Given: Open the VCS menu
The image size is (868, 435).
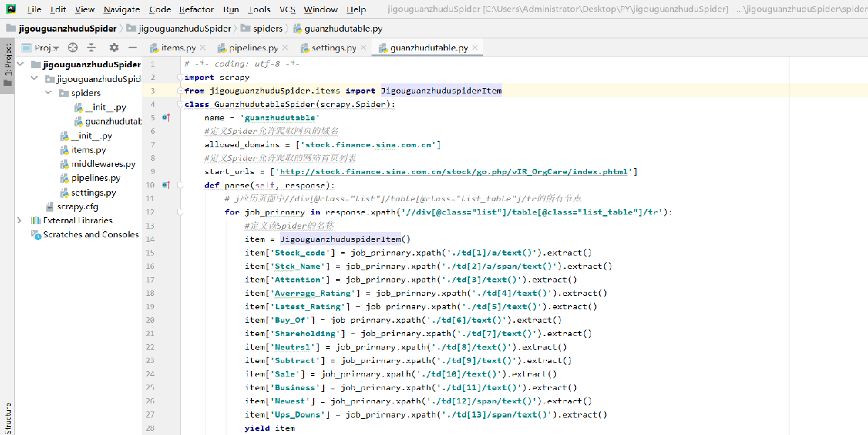Looking at the screenshot, I should (x=288, y=9).
